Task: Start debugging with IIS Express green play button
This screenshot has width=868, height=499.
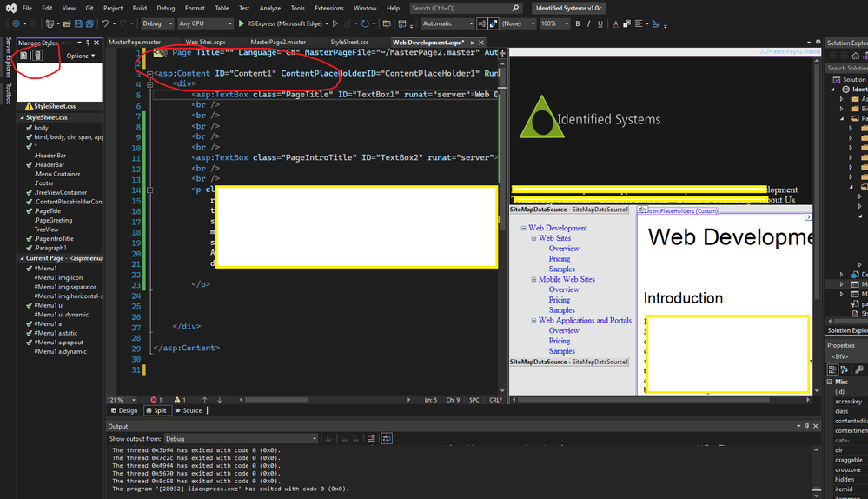Action: coord(242,23)
